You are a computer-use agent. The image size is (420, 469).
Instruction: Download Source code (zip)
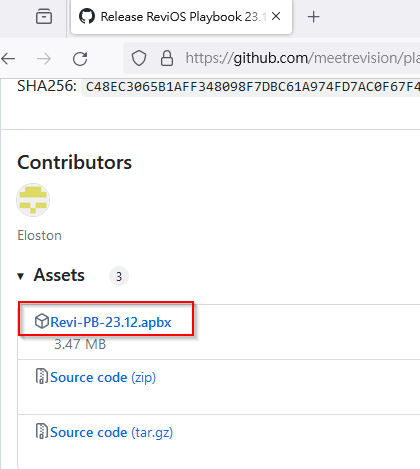[x=103, y=377]
